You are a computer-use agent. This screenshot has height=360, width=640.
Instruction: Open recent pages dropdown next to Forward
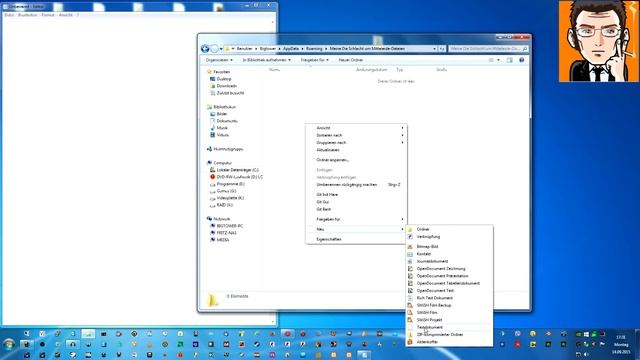(x=221, y=49)
